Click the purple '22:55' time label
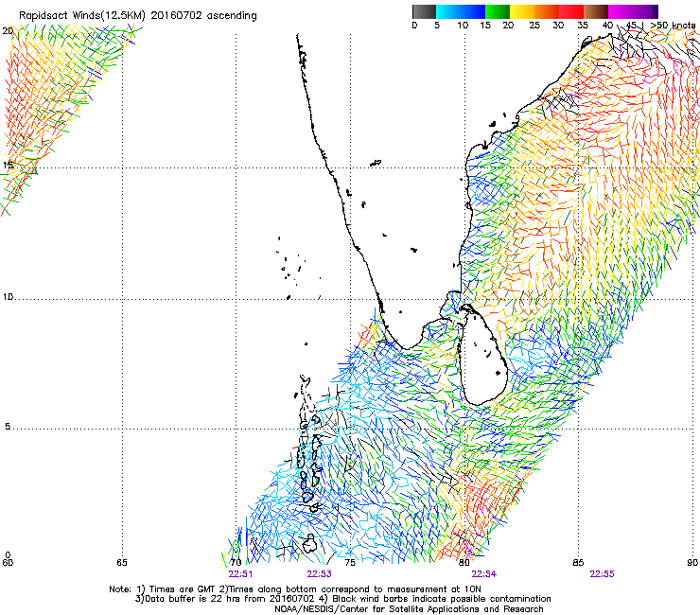Screen dimensions: 700x615 [602, 574]
